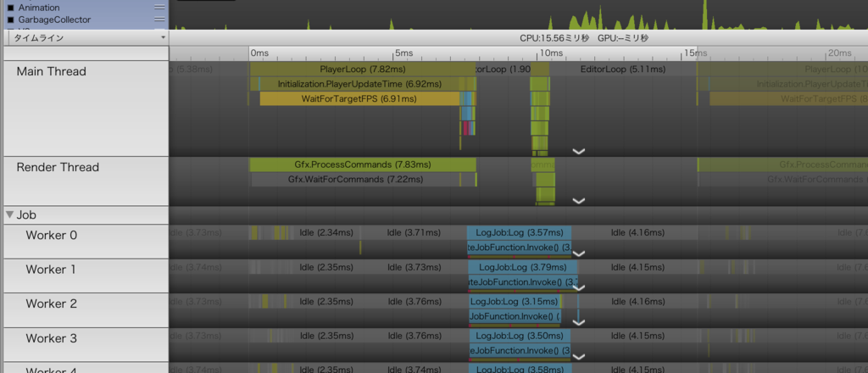This screenshot has width=868, height=373.
Task: Expand Render Thread overflow chevron
Action: tap(578, 201)
